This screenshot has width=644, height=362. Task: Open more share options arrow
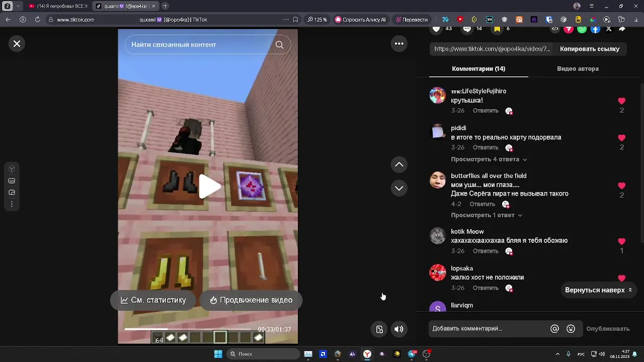pyautogui.click(x=622, y=29)
